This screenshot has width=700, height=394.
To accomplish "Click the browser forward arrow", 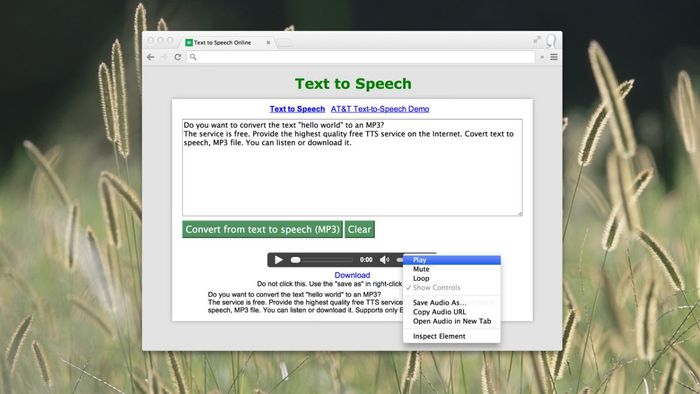I will point(164,57).
